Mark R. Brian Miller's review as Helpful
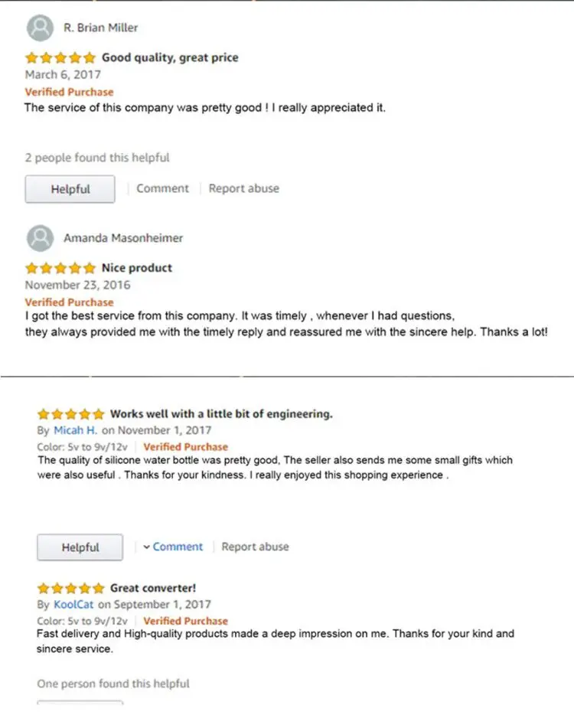The image size is (574, 728). coord(70,189)
